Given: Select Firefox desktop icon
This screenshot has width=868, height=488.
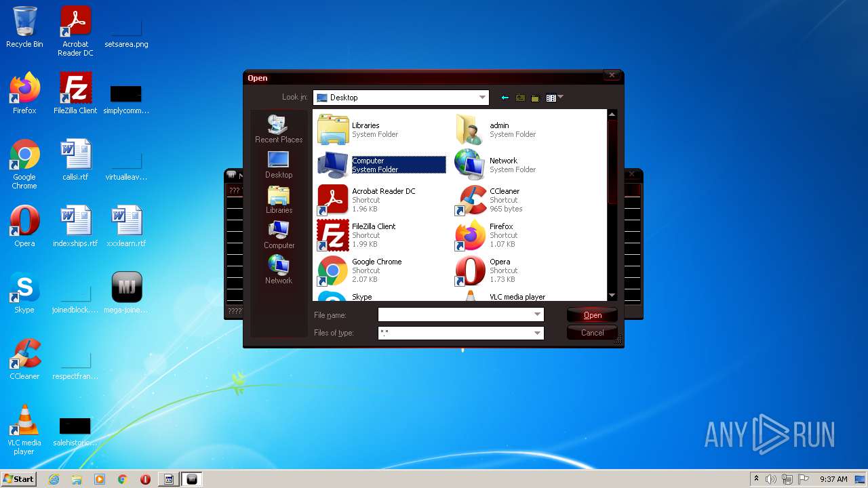Looking at the screenshot, I should [x=24, y=94].
